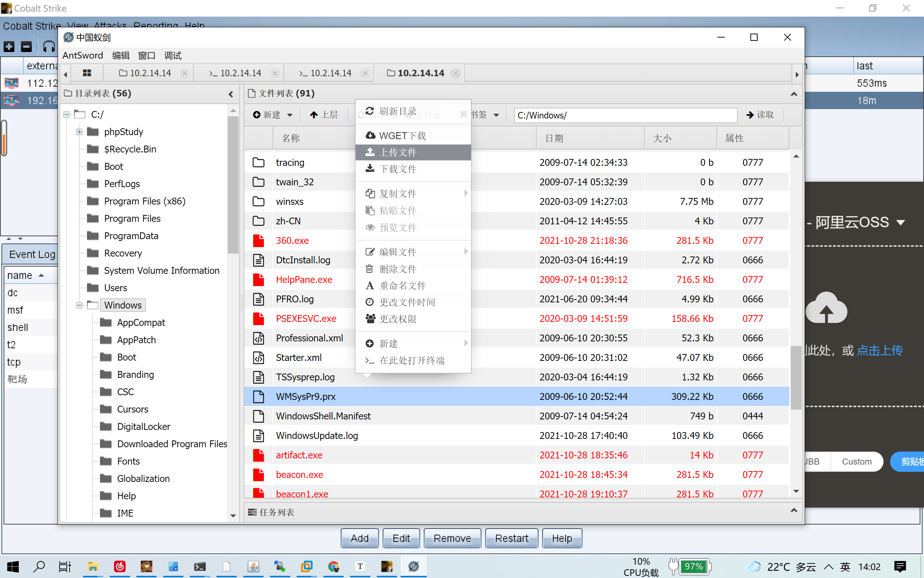Expand the 复制文件 submenu
This screenshot has width=924, height=578.
(413, 193)
